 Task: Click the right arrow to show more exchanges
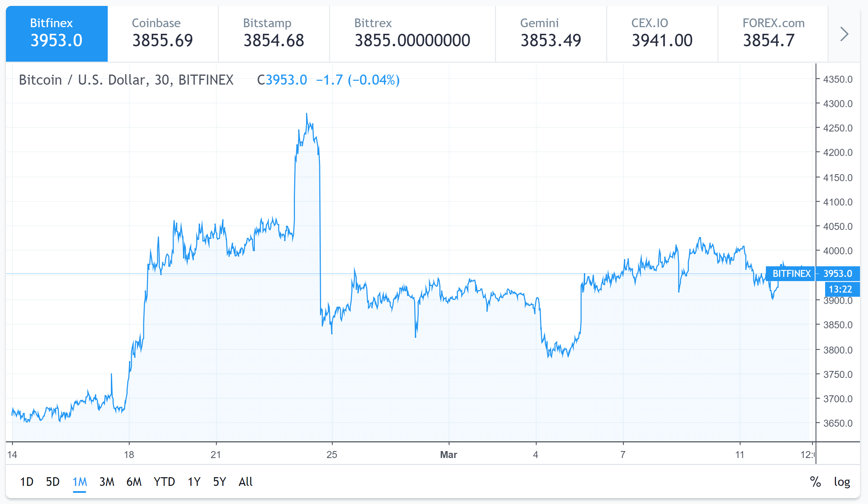click(844, 34)
